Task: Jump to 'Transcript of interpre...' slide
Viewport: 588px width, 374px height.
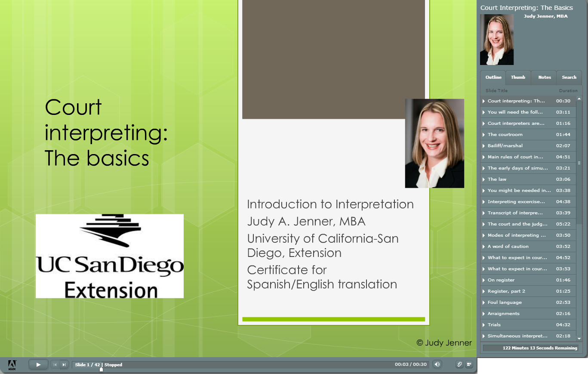Action: pyautogui.click(x=528, y=213)
